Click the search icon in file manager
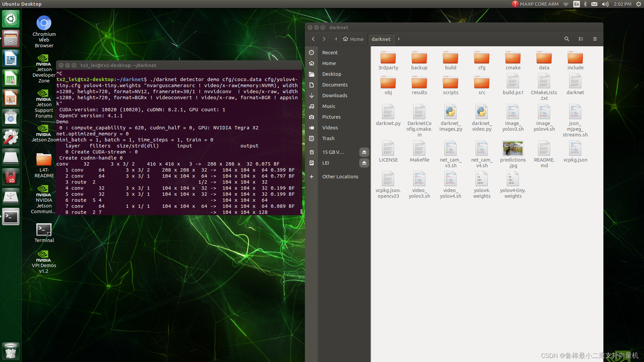The image size is (644, 362). (566, 39)
